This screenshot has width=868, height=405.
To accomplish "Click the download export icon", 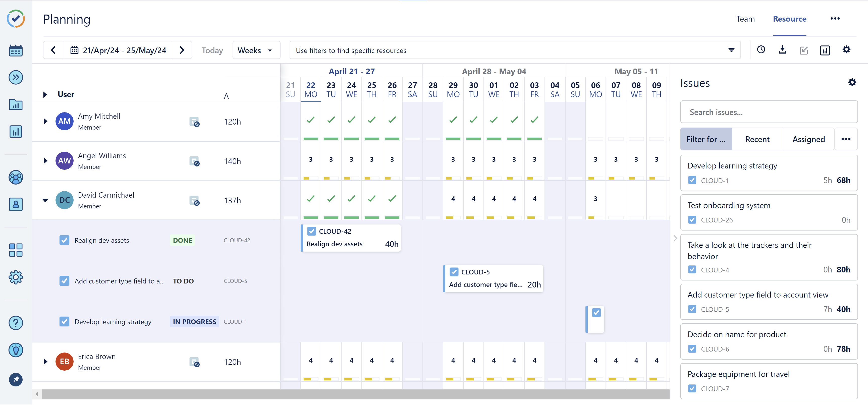I will point(782,50).
